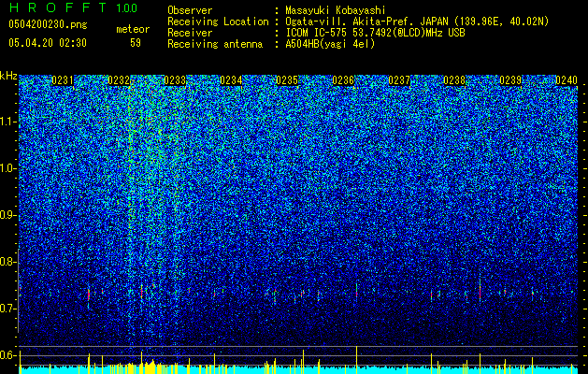Click the Receiving Location label
Viewport: 588px width, 374px height.
tap(218, 22)
